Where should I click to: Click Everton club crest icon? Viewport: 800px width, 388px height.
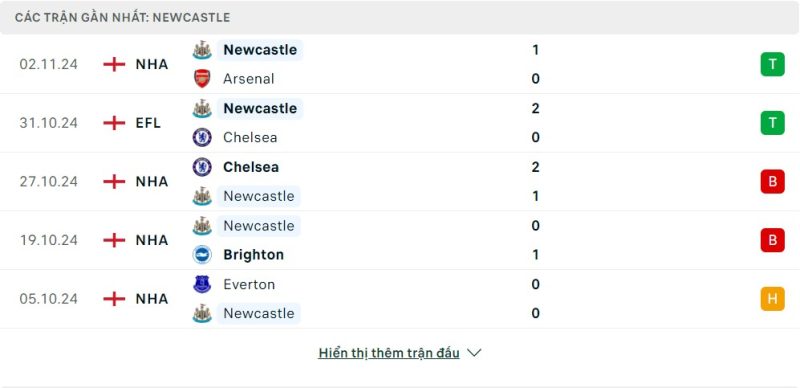pos(202,284)
